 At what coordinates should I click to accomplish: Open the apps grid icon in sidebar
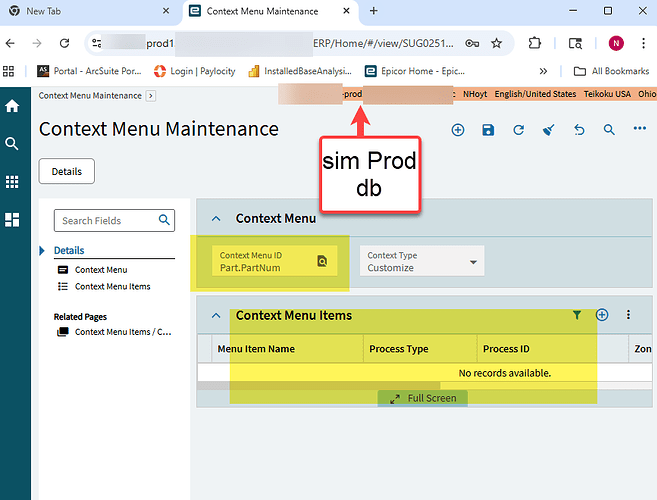click(x=12, y=182)
